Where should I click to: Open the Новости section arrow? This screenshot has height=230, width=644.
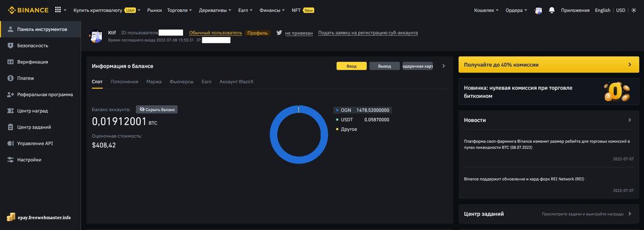[630, 120]
